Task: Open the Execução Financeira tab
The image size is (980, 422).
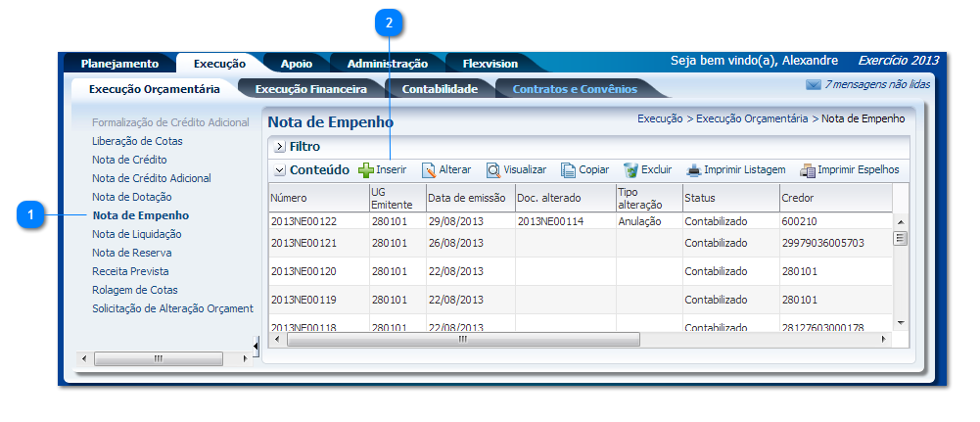Action: [310, 89]
